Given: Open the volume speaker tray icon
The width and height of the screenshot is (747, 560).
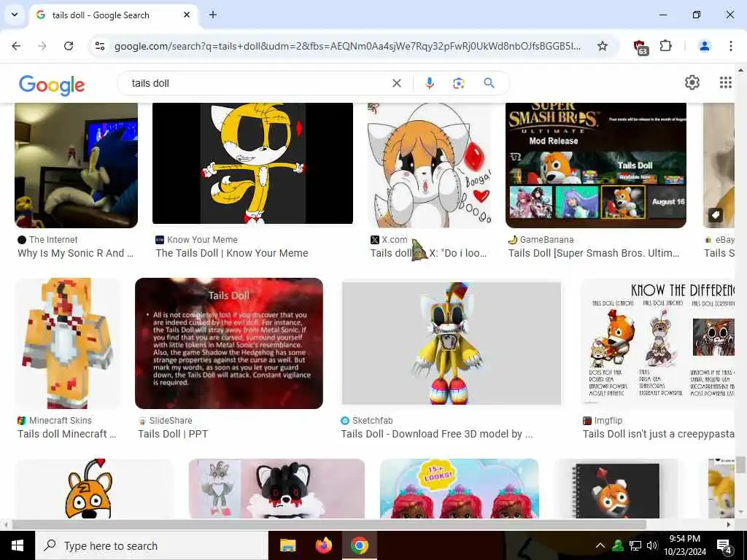Looking at the screenshot, I should pyautogui.click(x=651, y=545).
